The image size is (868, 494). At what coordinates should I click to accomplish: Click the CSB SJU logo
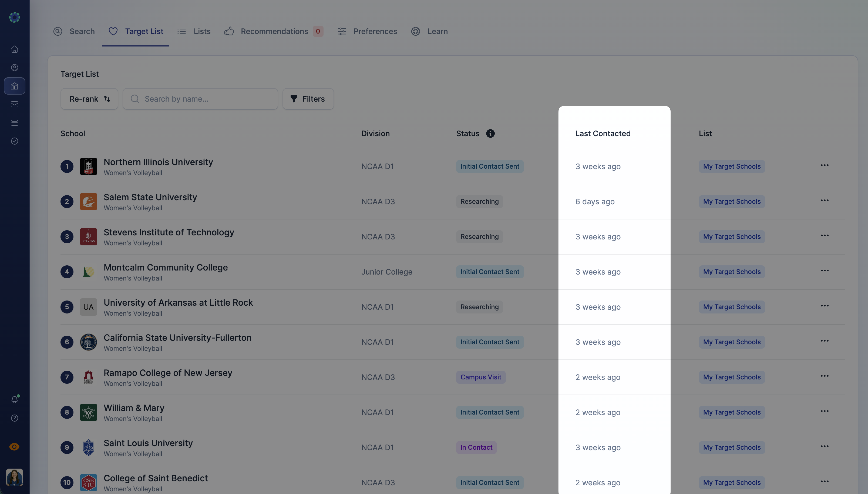coord(89,482)
